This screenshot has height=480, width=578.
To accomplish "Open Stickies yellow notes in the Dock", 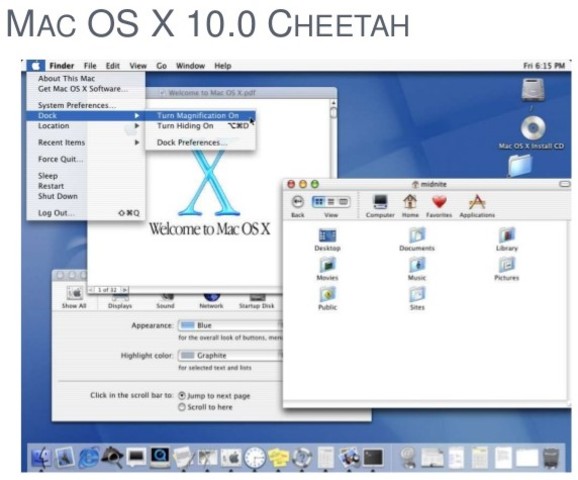I will [278, 457].
